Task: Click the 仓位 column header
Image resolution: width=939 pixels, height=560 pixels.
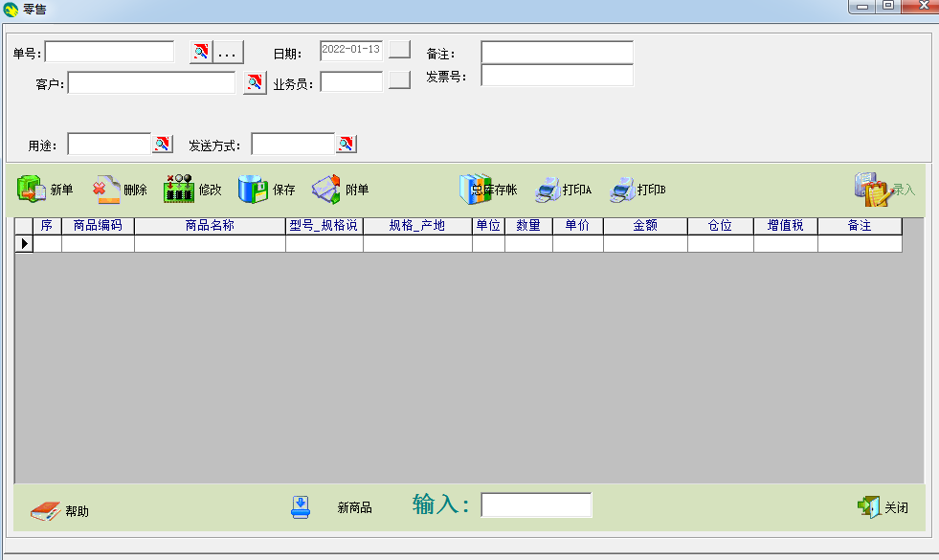Action: (720, 226)
